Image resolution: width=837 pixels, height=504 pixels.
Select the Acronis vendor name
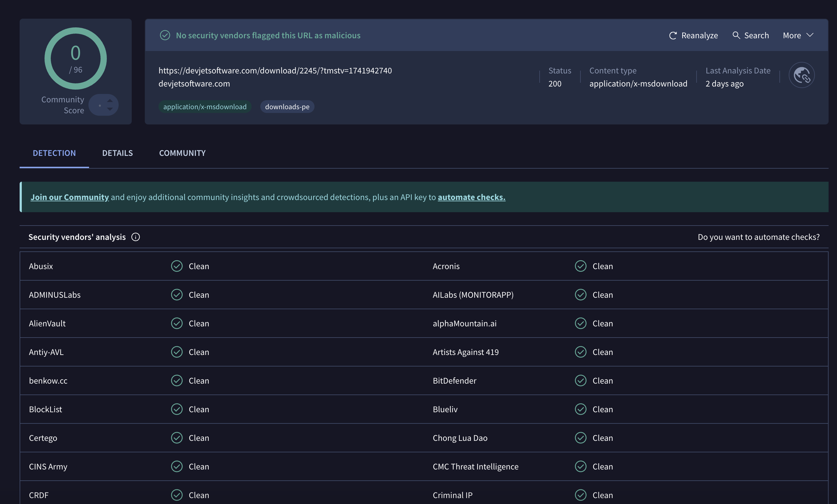click(x=446, y=266)
